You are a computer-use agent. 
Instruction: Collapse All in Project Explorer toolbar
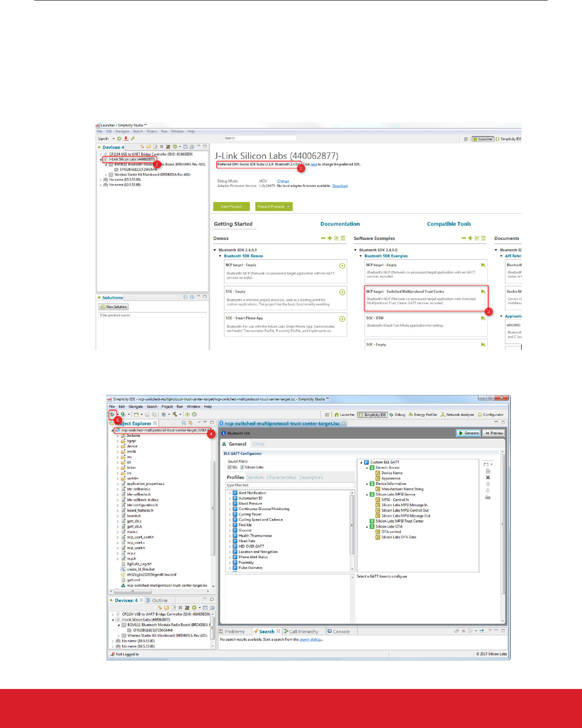184,423
